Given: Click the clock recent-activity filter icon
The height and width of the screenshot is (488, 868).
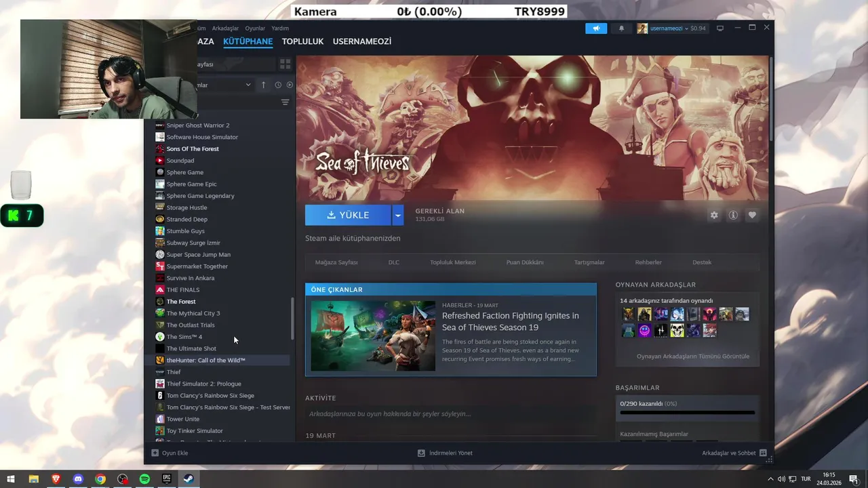Looking at the screenshot, I should (278, 85).
